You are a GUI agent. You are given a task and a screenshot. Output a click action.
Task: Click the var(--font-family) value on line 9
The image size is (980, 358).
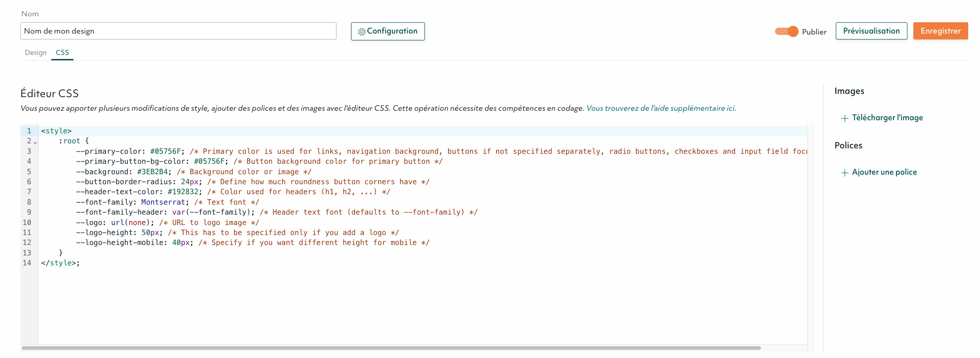(x=211, y=212)
